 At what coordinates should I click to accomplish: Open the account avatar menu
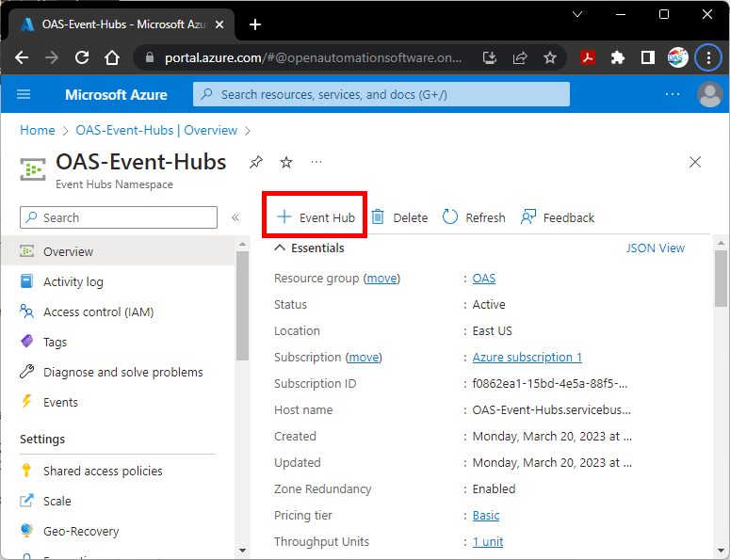tap(708, 94)
